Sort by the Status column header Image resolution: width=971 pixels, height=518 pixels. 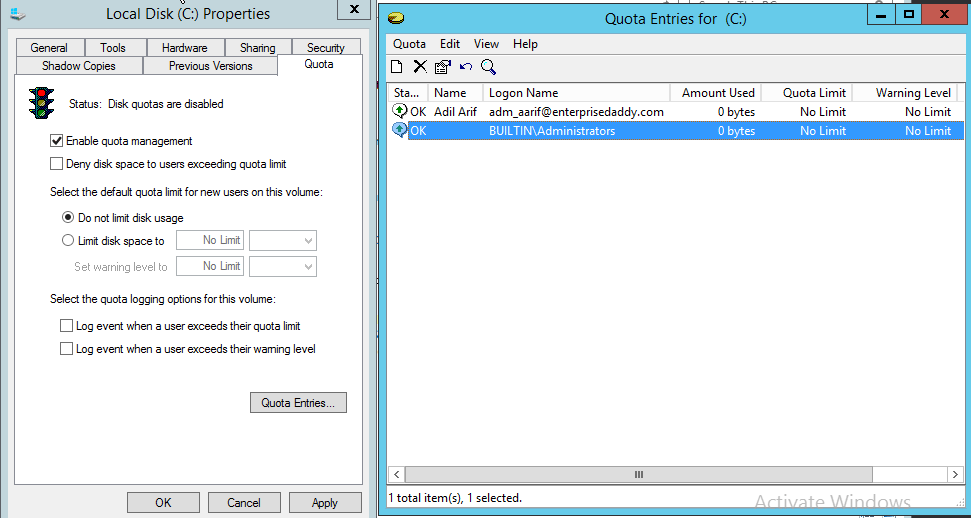point(407,93)
